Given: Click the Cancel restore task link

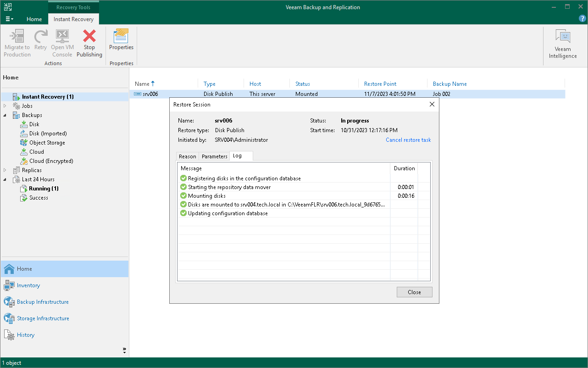Looking at the screenshot, I should pyautogui.click(x=408, y=140).
